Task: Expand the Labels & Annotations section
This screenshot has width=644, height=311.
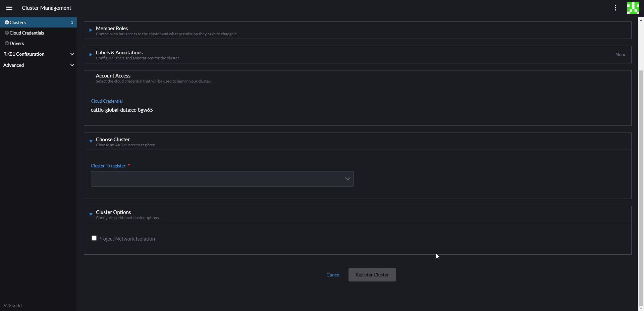Action: pos(90,55)
